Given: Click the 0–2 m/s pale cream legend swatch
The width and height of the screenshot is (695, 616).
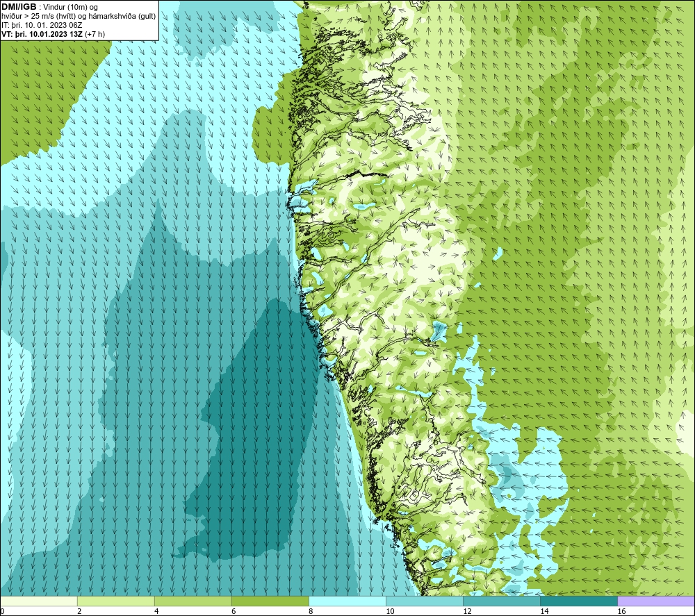Looking at the screenshot, I should click(x=38, y=601).
